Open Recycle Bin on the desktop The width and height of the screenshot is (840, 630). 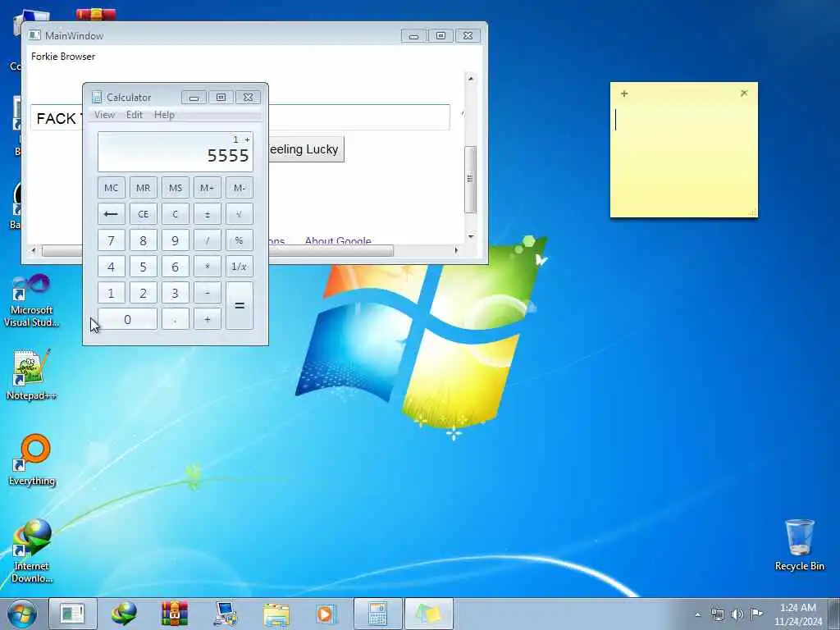coord(799,545)
